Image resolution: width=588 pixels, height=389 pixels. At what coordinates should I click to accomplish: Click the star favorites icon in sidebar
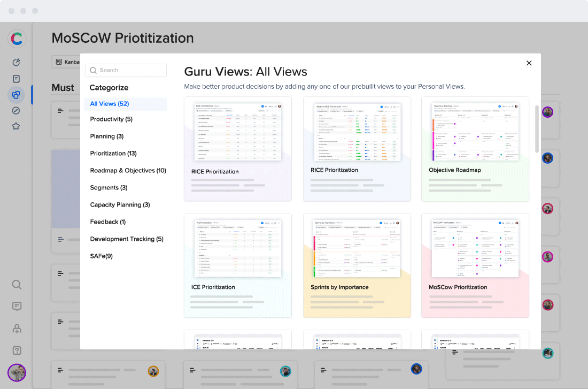click(x=17, y=127)
